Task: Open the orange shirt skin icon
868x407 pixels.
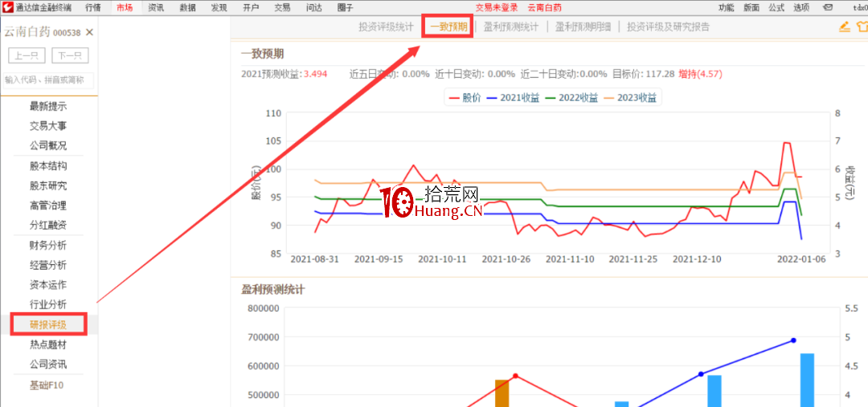Action: pyautogui.click(x=862, y=26)
